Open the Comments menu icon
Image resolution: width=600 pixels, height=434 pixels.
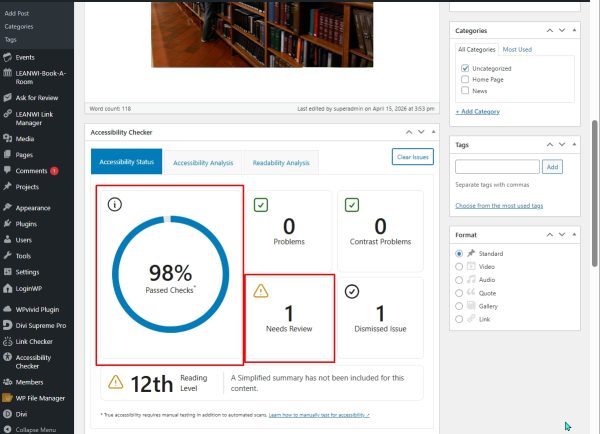(x=7, y=170)
